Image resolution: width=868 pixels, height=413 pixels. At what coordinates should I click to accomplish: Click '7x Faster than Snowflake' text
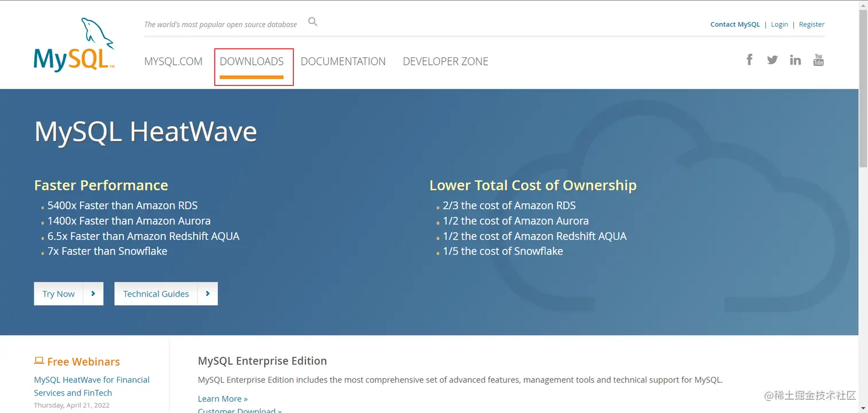tap(107, 251)
